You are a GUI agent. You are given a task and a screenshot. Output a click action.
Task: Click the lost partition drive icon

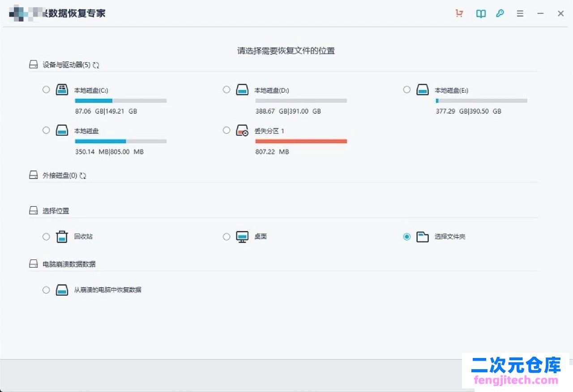coord(242,131)
